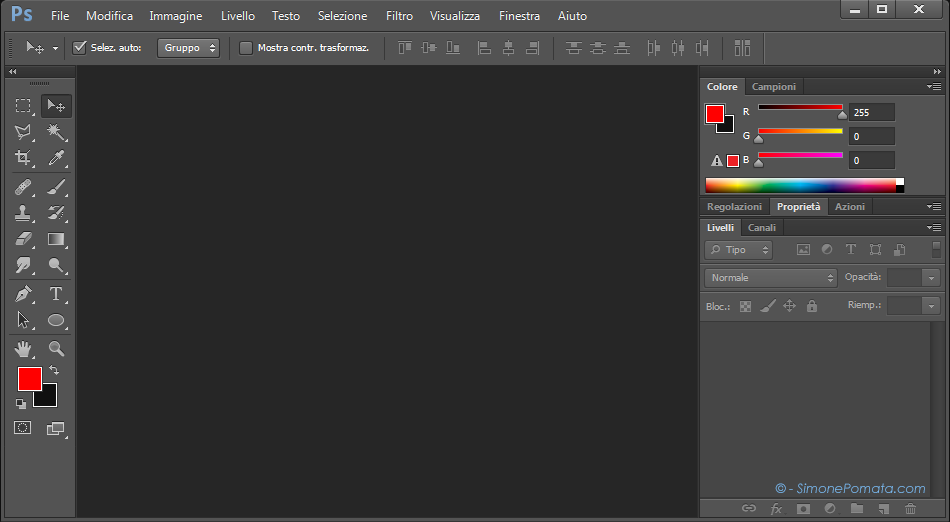Select the Healing Brush tool
The height and width of the screenshot is (522, 950).
pyautogui.click(x=23, y=187)
